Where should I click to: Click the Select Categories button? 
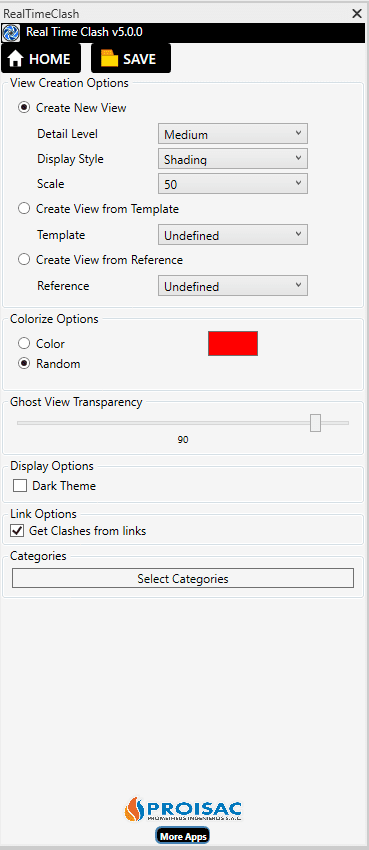pos(183,578)
